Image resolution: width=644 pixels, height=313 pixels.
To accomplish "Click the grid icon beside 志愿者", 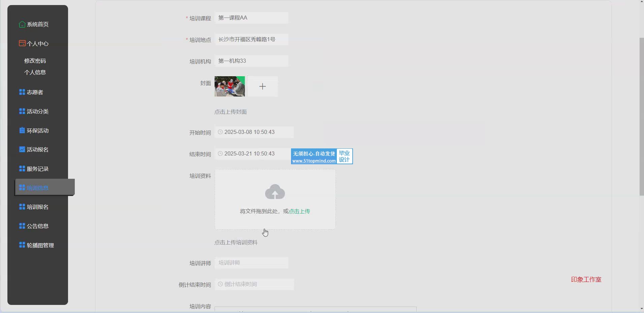I will [22, 92].
